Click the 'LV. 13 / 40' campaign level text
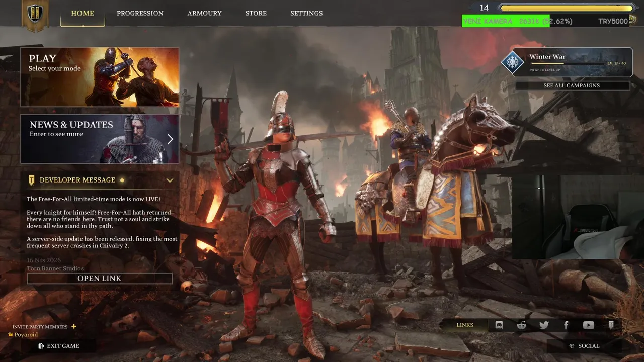This screenshot has width=644, height=362. pos(616,64)
